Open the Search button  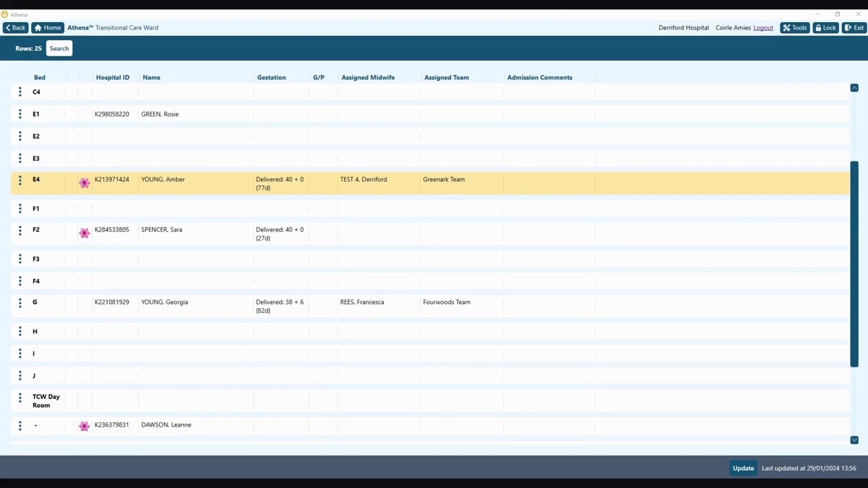click(59, 48)
